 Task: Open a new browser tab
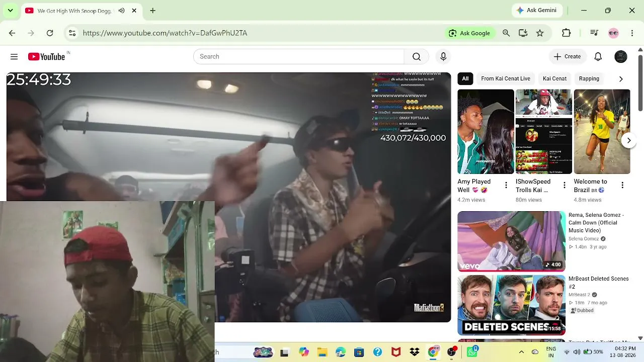click(x=152, y=11)
